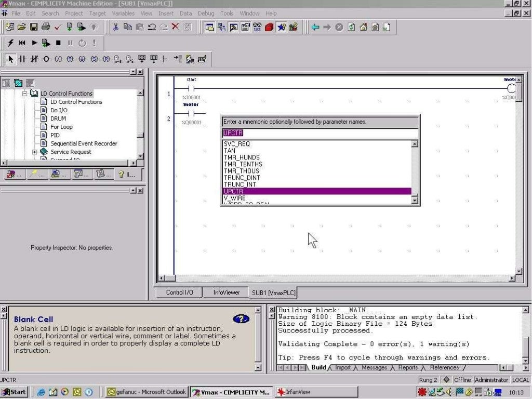
Task: Open the Debug menu
Action: point(206,13)
